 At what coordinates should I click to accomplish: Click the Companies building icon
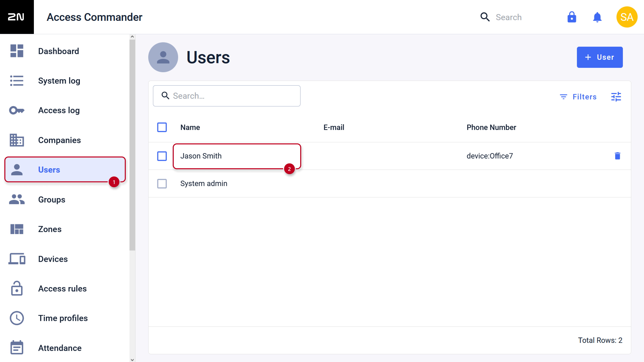(17, 140)
